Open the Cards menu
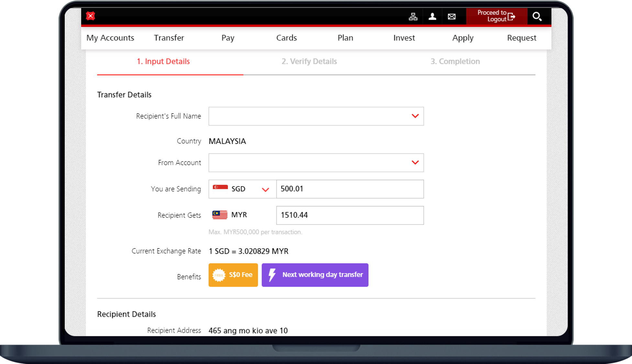 pyautogui.click(x=286, y=38)
